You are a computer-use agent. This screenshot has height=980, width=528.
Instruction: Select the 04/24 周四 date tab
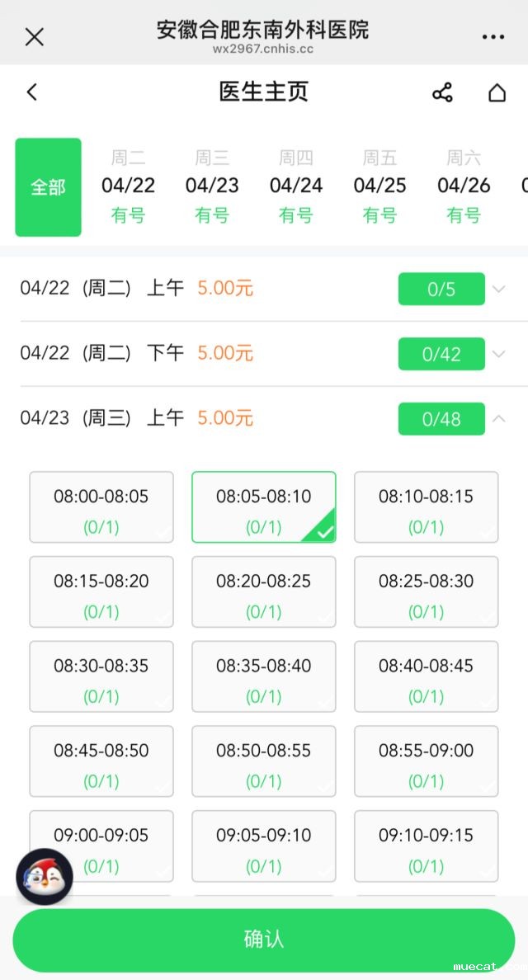(x=296, y=187)
